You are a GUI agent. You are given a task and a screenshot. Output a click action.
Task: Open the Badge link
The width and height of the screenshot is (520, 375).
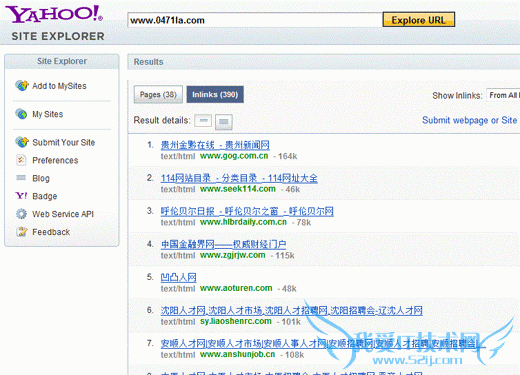tap(45, 196)
